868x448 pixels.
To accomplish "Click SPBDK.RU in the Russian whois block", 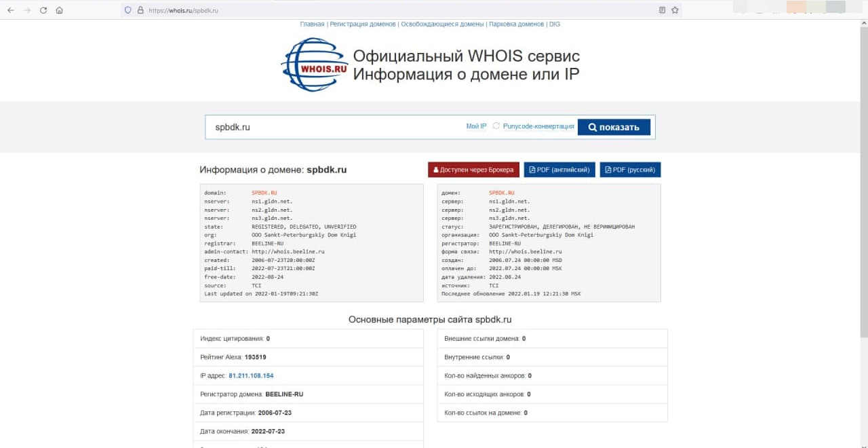I will click(502, 193).
